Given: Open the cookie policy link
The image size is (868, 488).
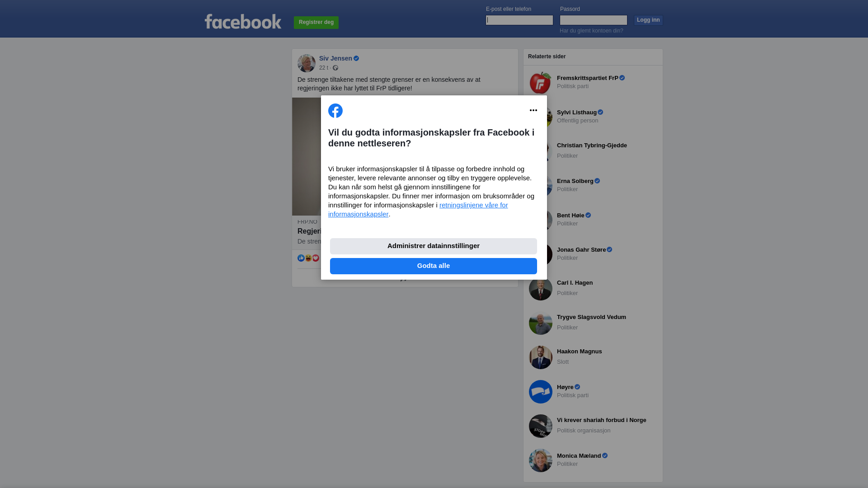Looking at the screenshot, I should click(x=418, y=210).
